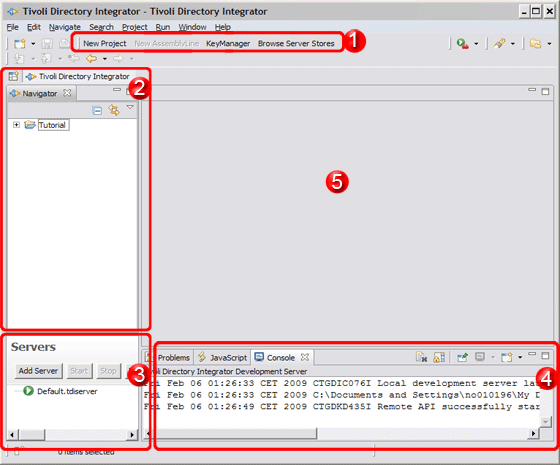This screenshot has width=560, height=465.
Task: Click New Project in the toolbar
Action: coord(105,44)
